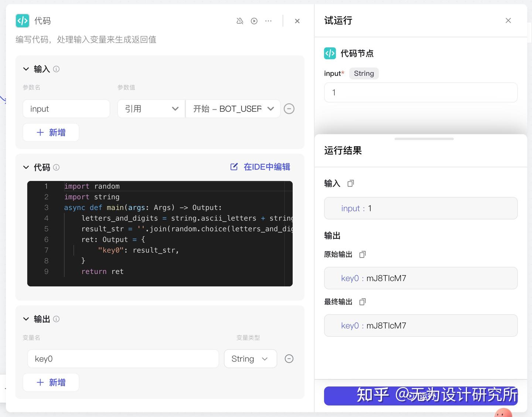Click the drag handle above 运行结果
Screen dimensions: 532x417
(424, 139)
